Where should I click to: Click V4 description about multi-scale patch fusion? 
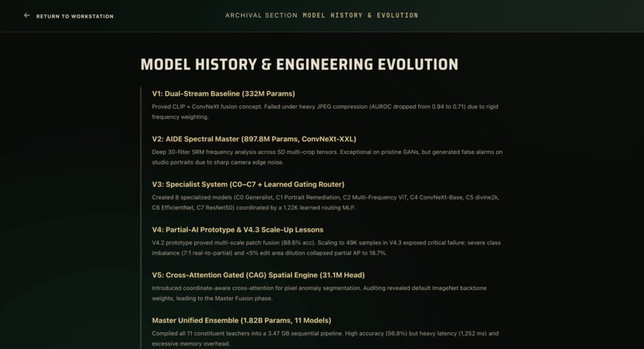click(x=326, y=248)
